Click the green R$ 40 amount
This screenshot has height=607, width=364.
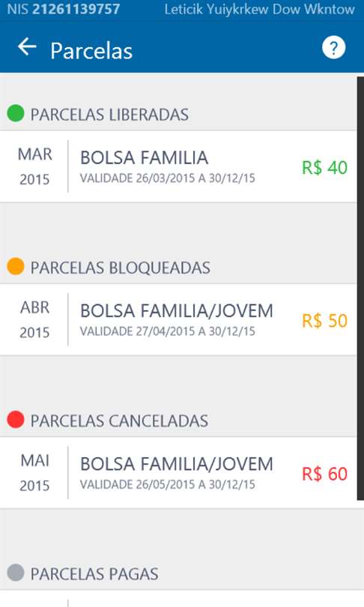pos(324,168)
